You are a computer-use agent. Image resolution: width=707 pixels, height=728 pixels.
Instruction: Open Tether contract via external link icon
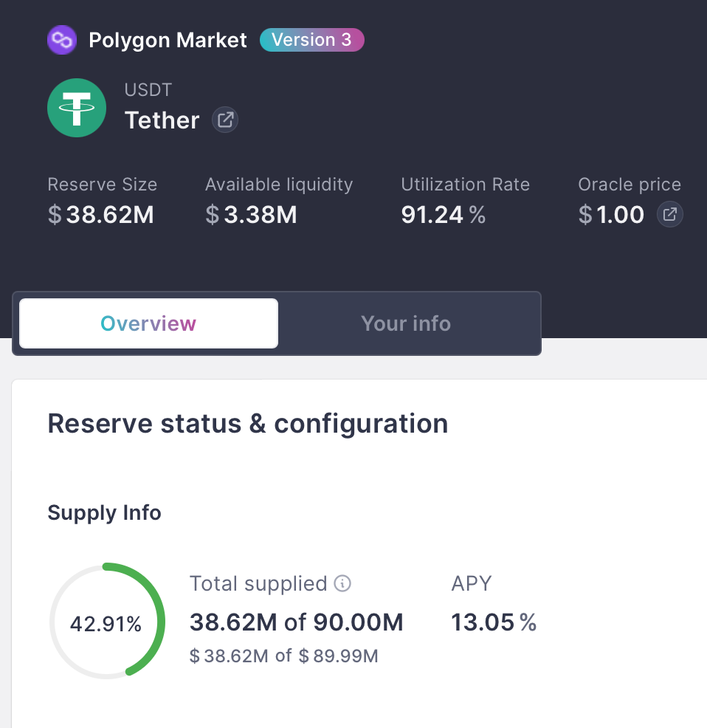[224, 120]
